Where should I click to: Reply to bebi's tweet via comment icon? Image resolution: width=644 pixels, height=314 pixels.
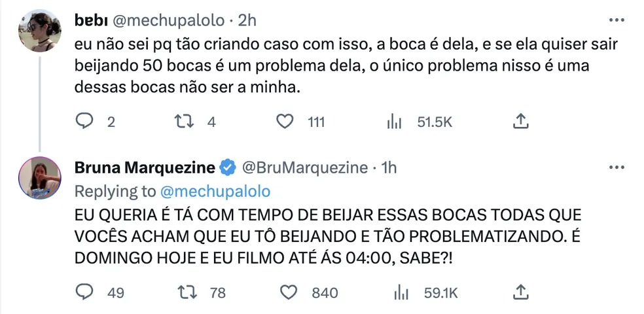(x=85, y=122)
